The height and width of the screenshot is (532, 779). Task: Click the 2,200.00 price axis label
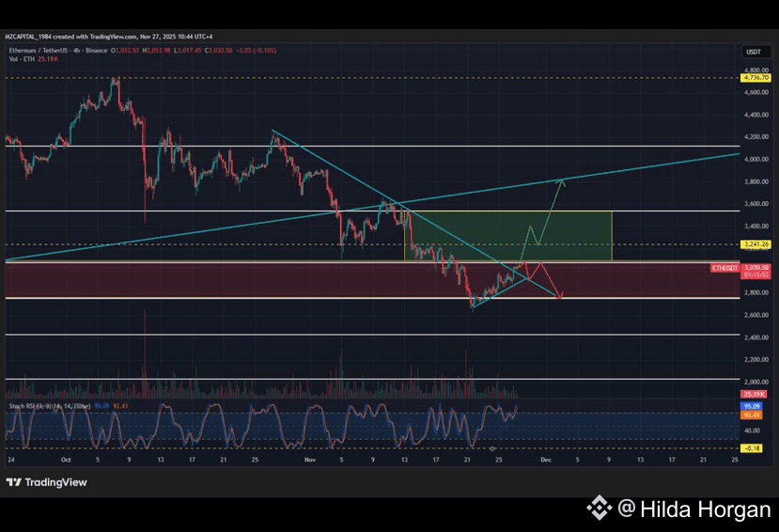point(756,360)
